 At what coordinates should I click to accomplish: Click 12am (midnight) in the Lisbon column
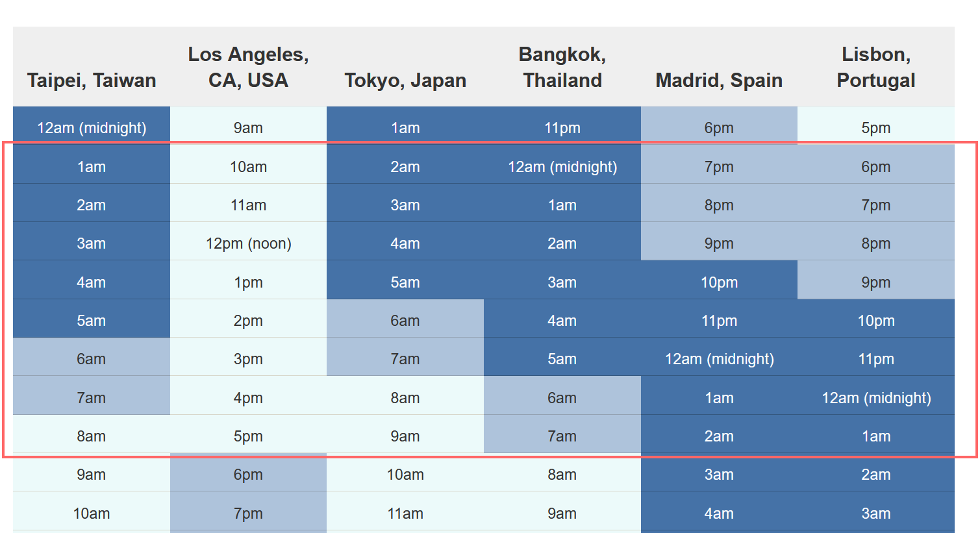pos(876,398)
